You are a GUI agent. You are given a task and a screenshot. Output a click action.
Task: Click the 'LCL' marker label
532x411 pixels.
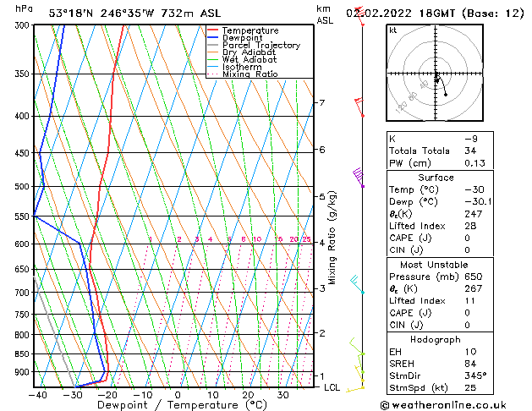point(332,387)
